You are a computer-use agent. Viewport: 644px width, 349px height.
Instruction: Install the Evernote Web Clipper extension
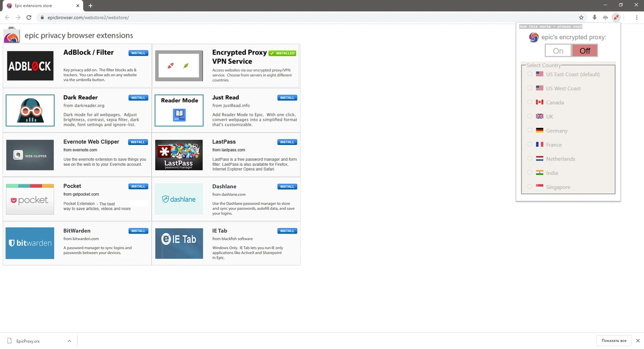[x=138, y=142]
